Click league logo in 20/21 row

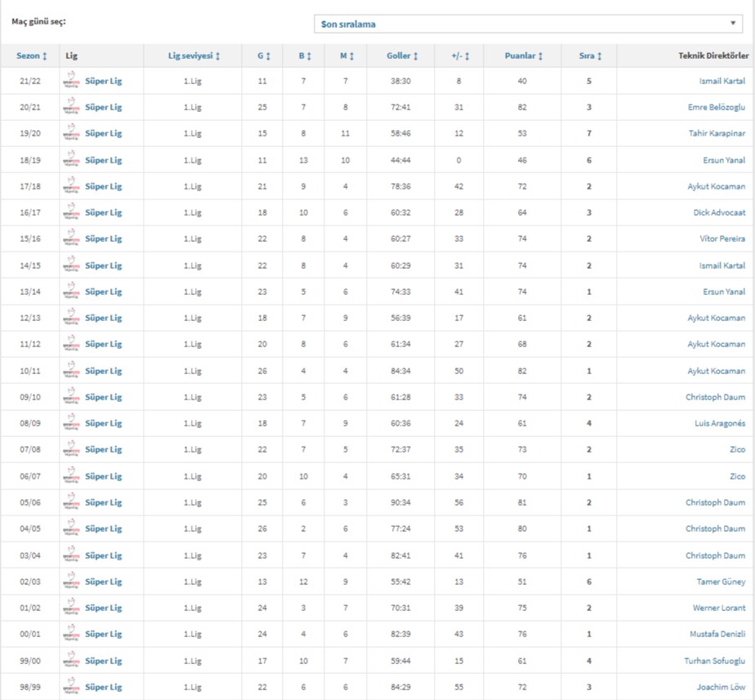click(x=71, y=107)
